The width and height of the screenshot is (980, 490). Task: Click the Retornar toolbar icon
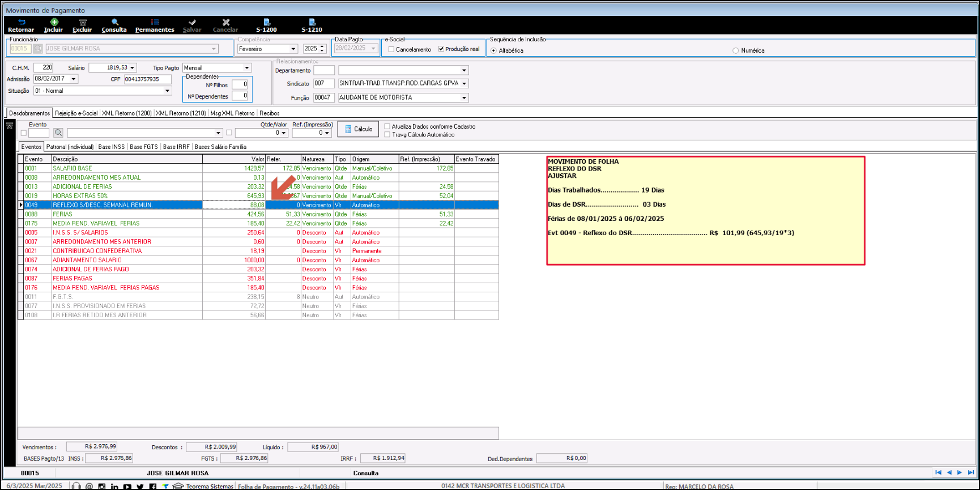coord(21,22)
